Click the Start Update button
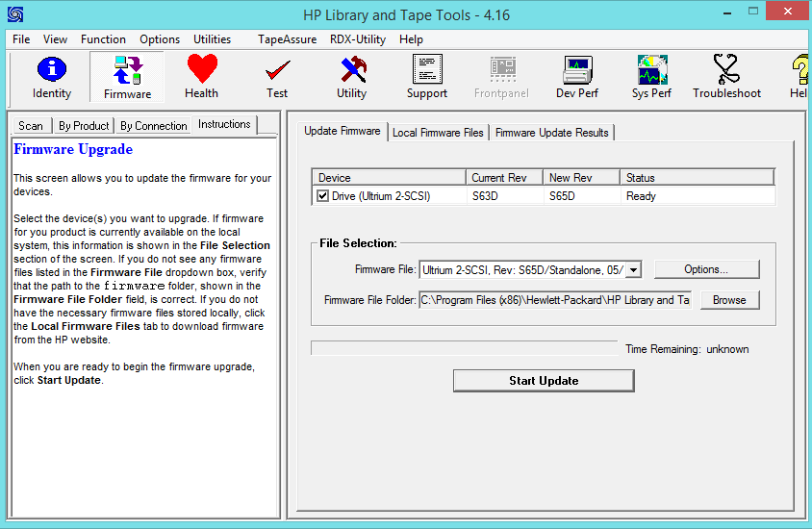This screenshot has height=529, width=812. (x=544, y=381)
